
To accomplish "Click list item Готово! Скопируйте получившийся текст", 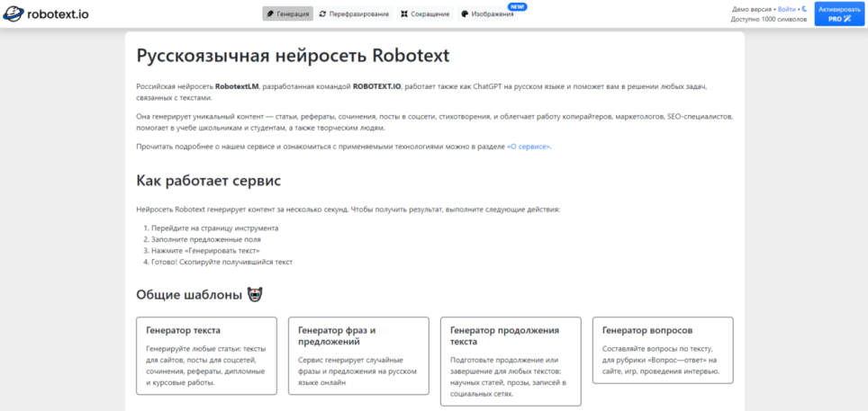I will point(222,263).
